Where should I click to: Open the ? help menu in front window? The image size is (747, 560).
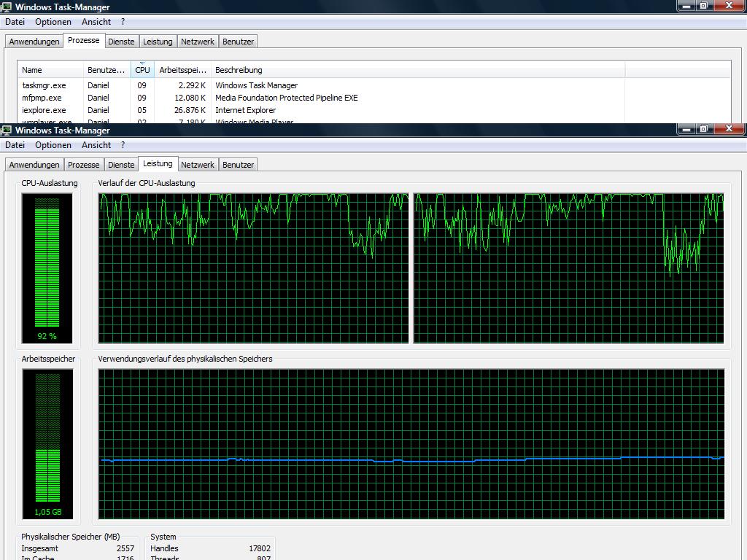(123, 145)
